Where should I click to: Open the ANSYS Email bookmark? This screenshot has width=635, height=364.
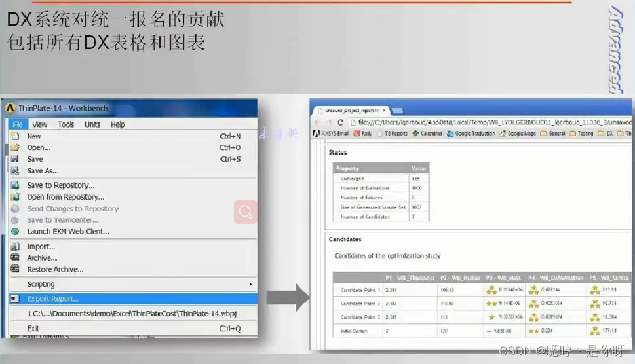[x=331, y=133]
